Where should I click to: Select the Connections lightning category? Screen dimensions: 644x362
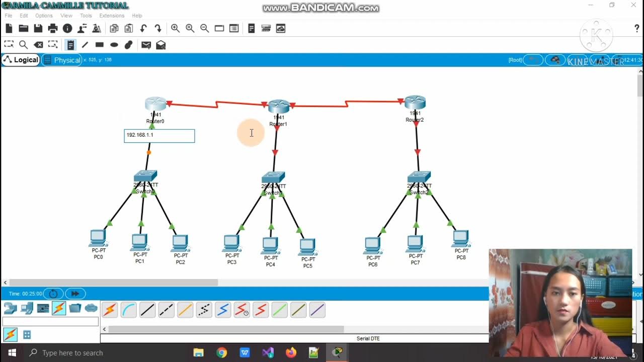[59, 308]
